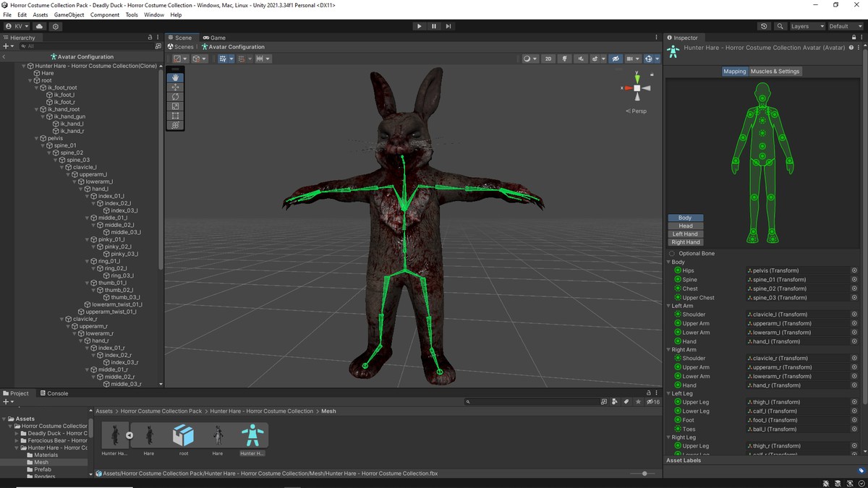Select the Scale tool
Image resolution: width=868 pixels, height=488 pixels.
[175, 106]
